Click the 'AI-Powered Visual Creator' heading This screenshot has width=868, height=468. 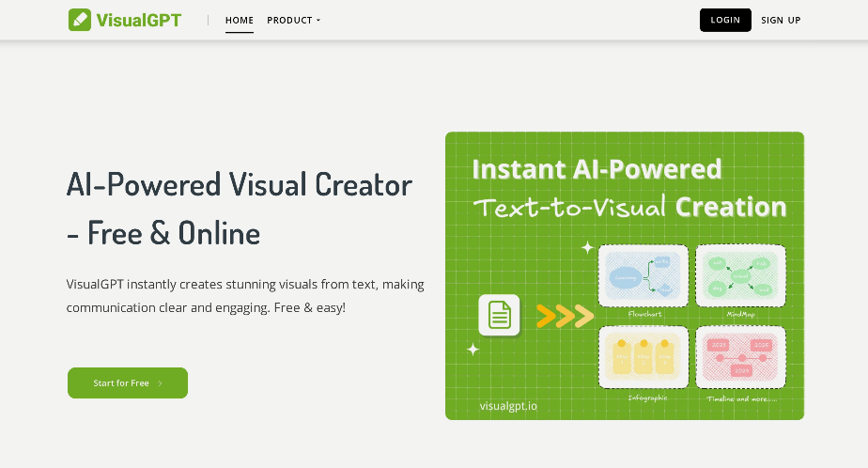[240, 209]
